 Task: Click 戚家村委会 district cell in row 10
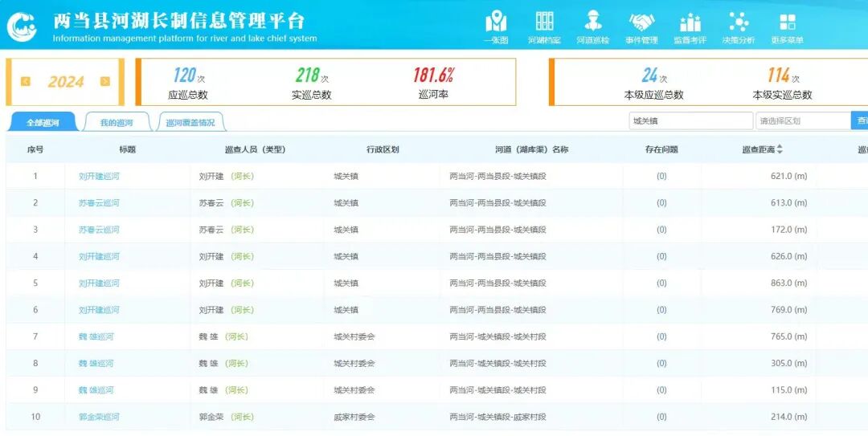(x=354, y=417)
